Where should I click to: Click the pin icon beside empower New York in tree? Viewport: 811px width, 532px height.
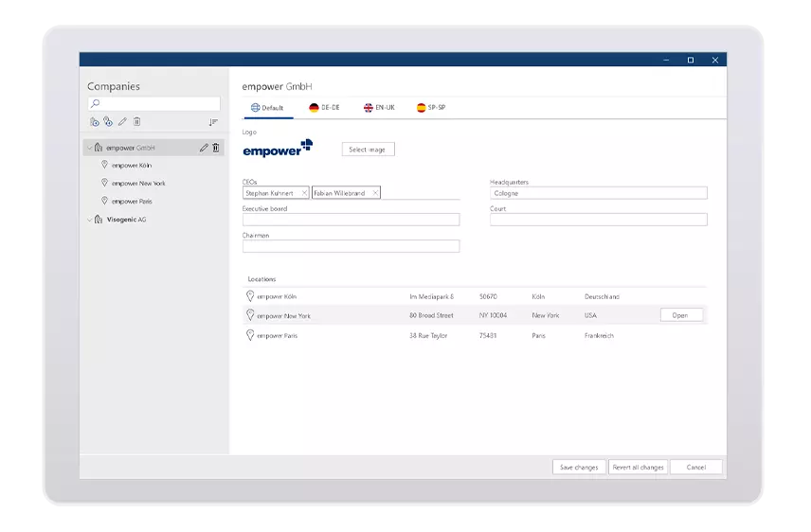pyautogui.click(x=104, y=183)
